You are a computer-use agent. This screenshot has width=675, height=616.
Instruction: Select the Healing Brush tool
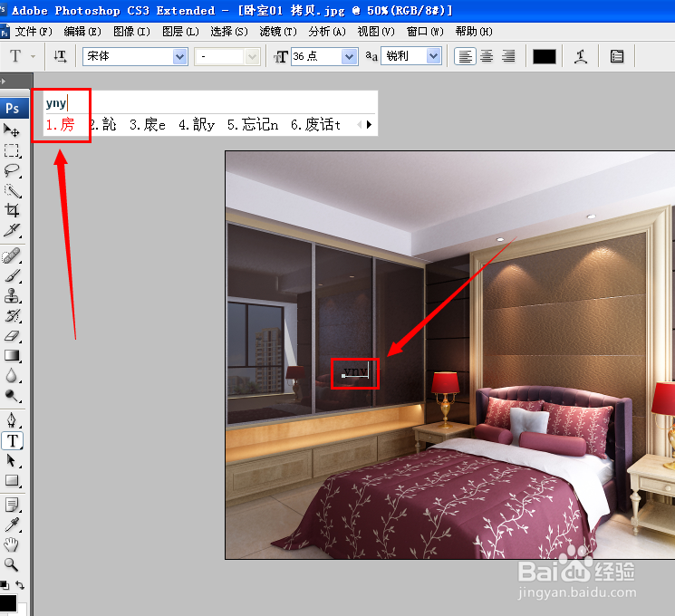click(12, 255)
